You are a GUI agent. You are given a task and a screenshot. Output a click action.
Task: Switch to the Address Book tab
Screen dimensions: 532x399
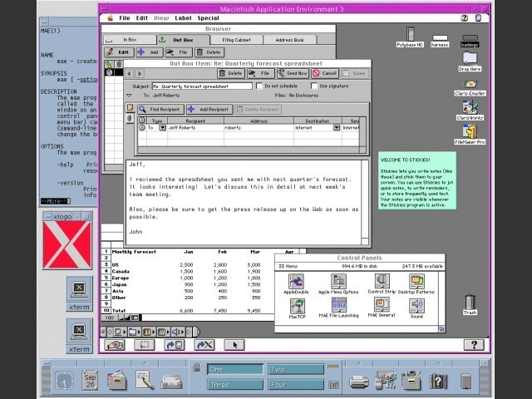[x=290, y=40]
